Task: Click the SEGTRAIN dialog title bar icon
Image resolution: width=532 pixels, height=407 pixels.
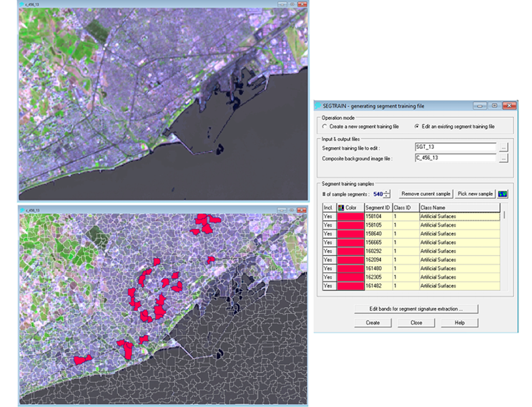Action: click(318, 105)
